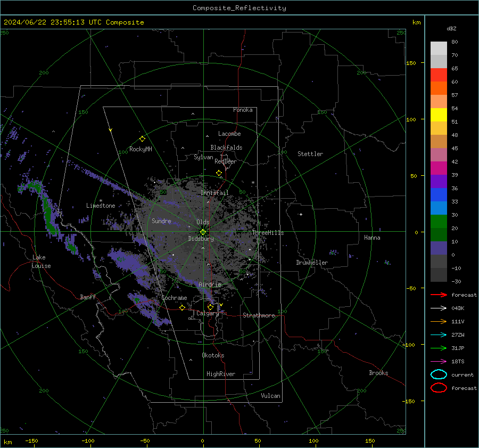Click the Hanna city label

tap(372, 238)
